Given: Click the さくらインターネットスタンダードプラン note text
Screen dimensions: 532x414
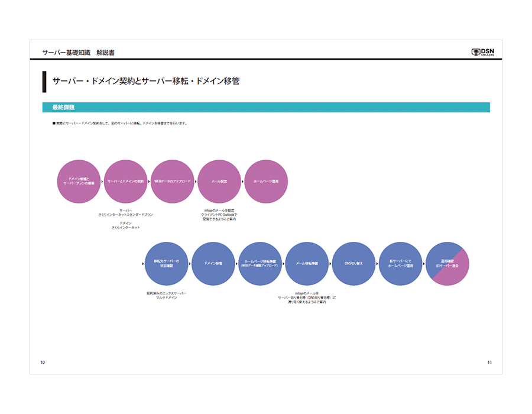Looking at the screenshot, I should 125,215.
